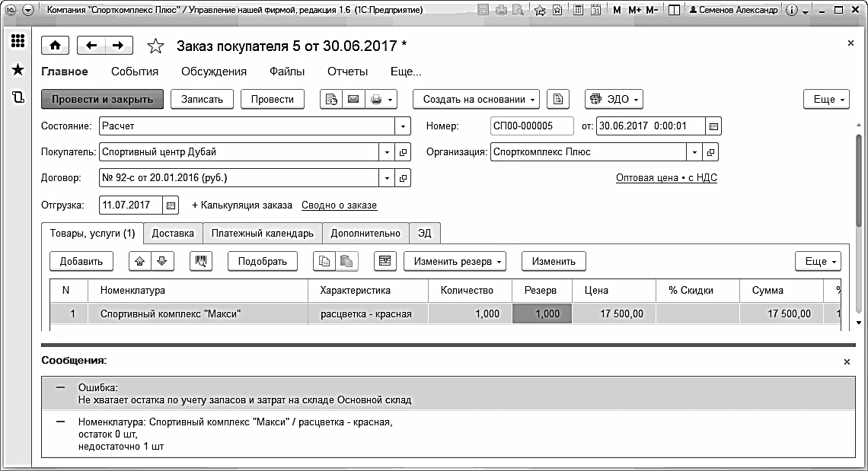Open the Файлы section
This screenshot has width=868, height=471.
pos(287,72)
